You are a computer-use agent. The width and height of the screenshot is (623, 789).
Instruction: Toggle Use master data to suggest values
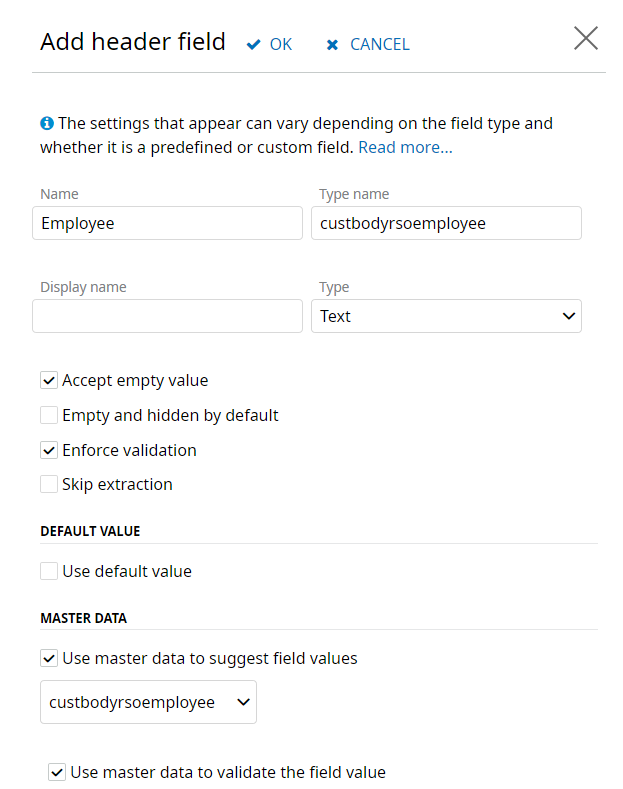click(x=49, y=658)
